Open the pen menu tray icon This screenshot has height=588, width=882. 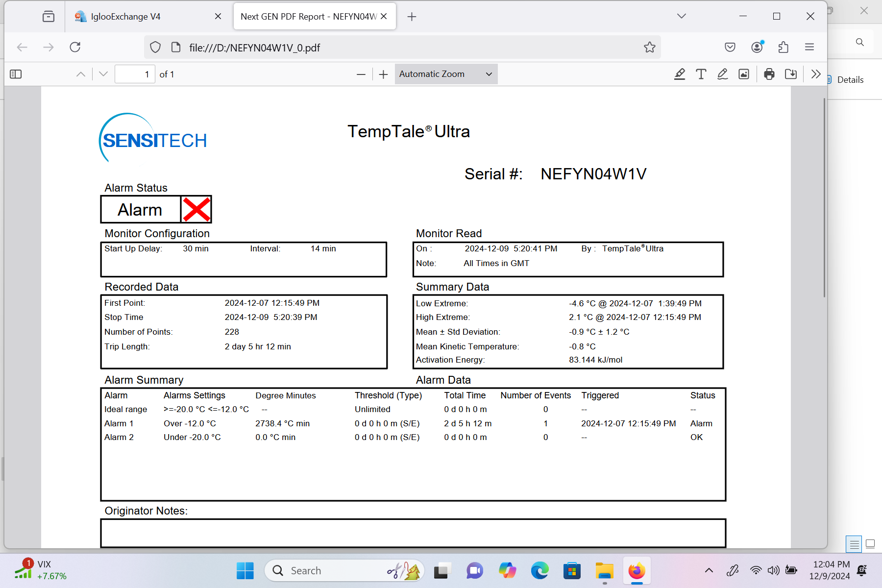pyautogui.click(x=733, y=570)
